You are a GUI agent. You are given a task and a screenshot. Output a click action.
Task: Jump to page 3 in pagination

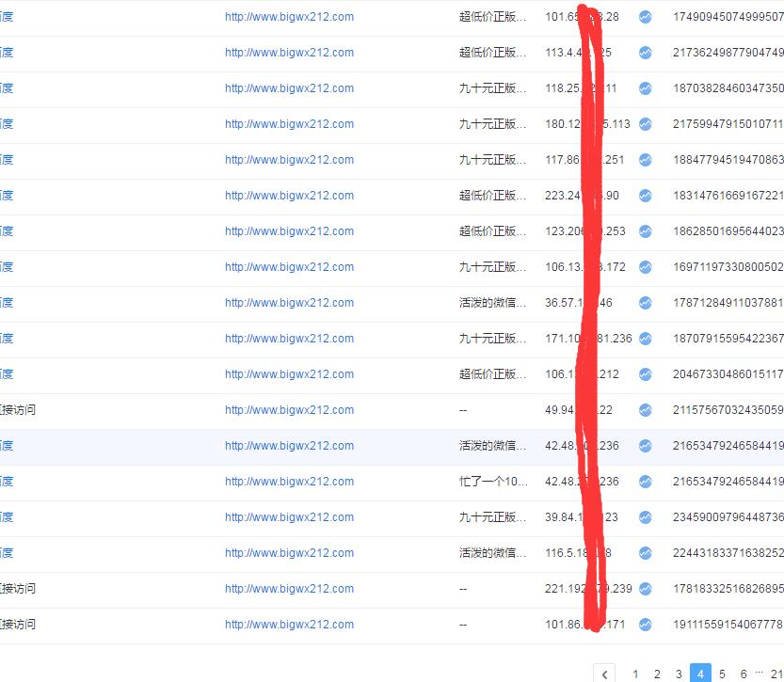point(679,674)
